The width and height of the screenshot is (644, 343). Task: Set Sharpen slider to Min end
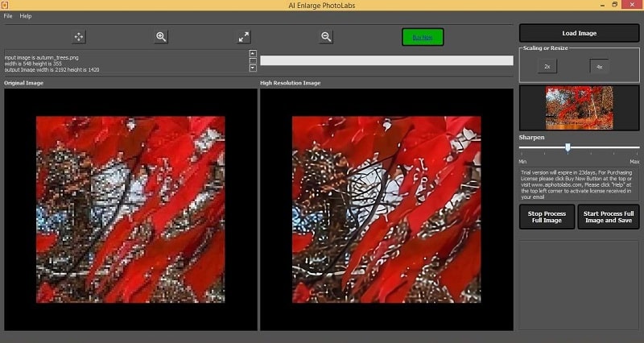click(x=521, y=147)
